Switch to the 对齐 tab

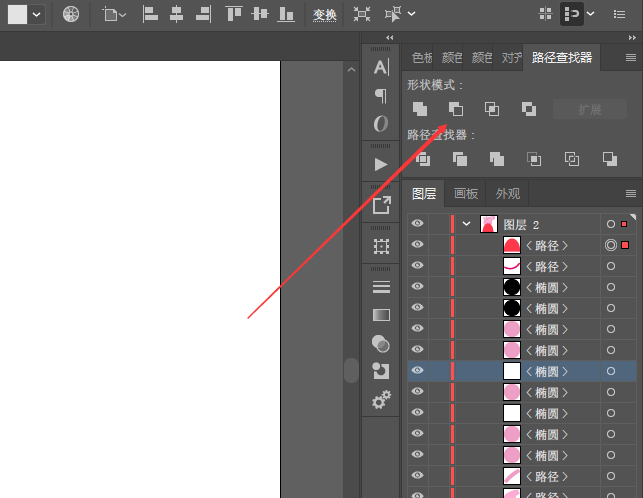(512, 58)
